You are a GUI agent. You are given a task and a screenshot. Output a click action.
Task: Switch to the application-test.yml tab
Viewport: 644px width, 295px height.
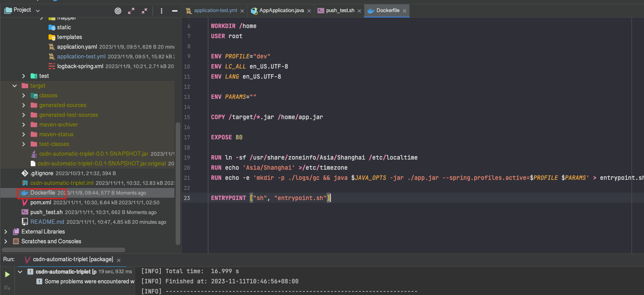(x=215, y=11)
